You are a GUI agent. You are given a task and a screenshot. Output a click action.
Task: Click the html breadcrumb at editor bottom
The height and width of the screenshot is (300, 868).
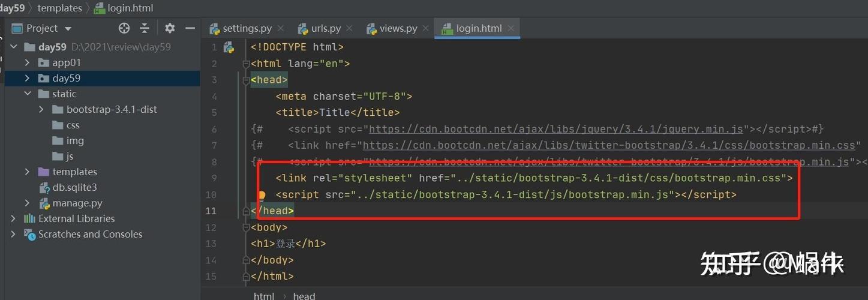click(x=264, y=296)
